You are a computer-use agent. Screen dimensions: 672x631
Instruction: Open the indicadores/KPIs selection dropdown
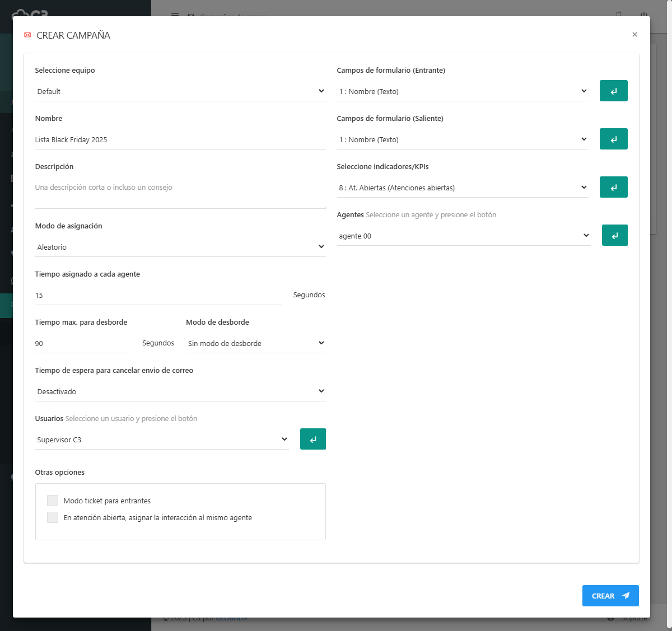462,188
